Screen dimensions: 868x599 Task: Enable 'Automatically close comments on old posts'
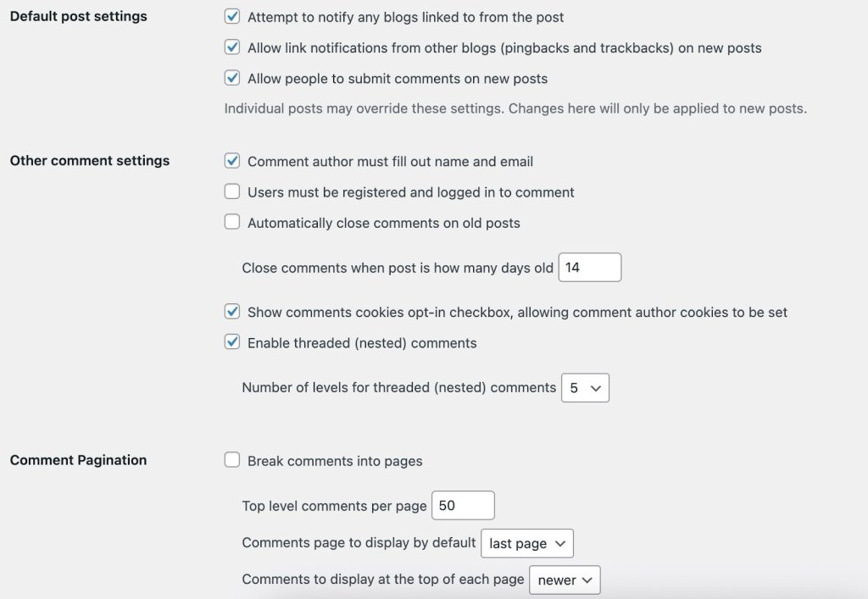pyautogui.click(x=232, y=222)
